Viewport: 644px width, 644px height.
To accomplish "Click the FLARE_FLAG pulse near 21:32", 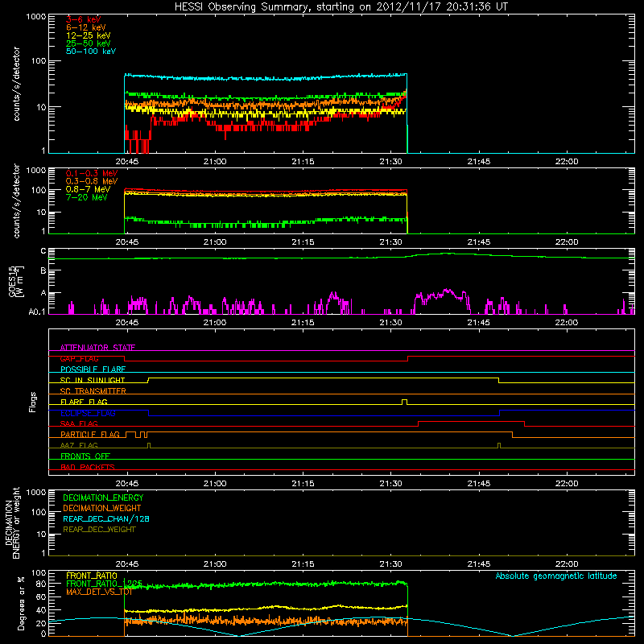I will (x=405, y=402).
